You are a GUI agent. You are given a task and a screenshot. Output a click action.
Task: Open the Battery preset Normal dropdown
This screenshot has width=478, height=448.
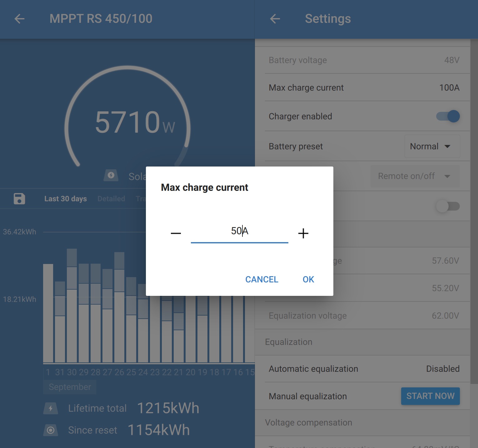click(432, 147)
